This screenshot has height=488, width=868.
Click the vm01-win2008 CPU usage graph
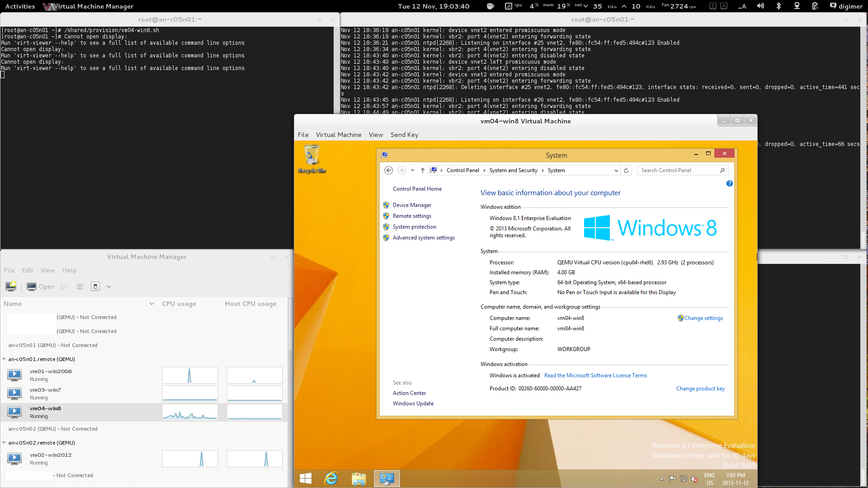coord(190,375)
